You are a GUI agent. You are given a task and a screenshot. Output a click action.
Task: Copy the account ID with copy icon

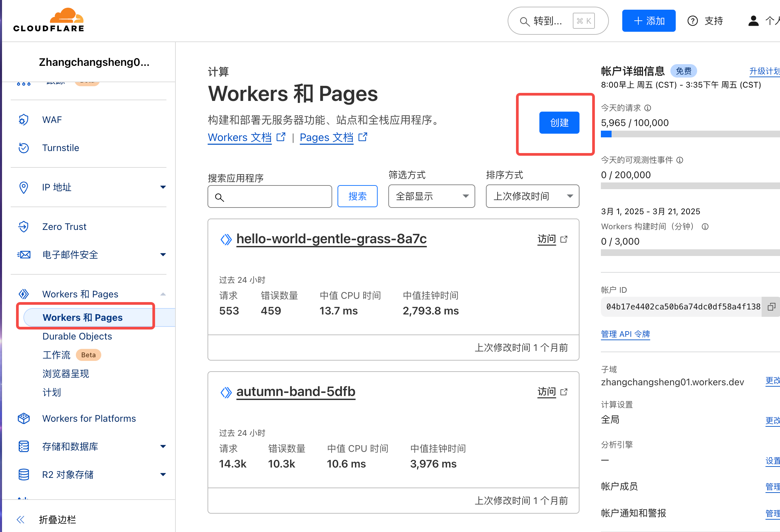point(771,307)
